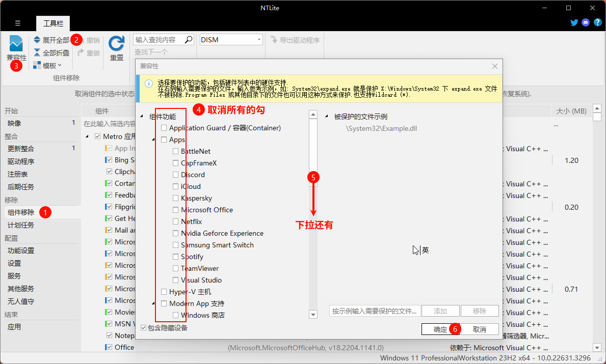This screenshot has width=606, height=364.
Task: Toggle Application Guard / 容器 checkbox
Action: pyautogui.click(x=164, y=128)
